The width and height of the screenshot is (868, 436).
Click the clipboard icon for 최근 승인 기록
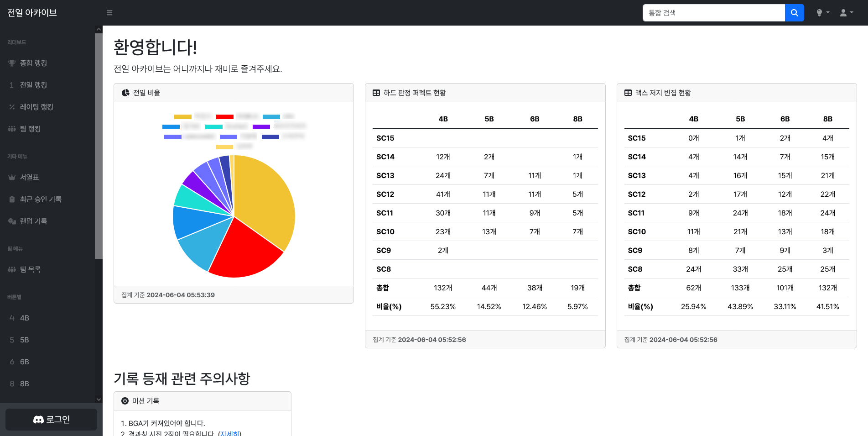12,199
